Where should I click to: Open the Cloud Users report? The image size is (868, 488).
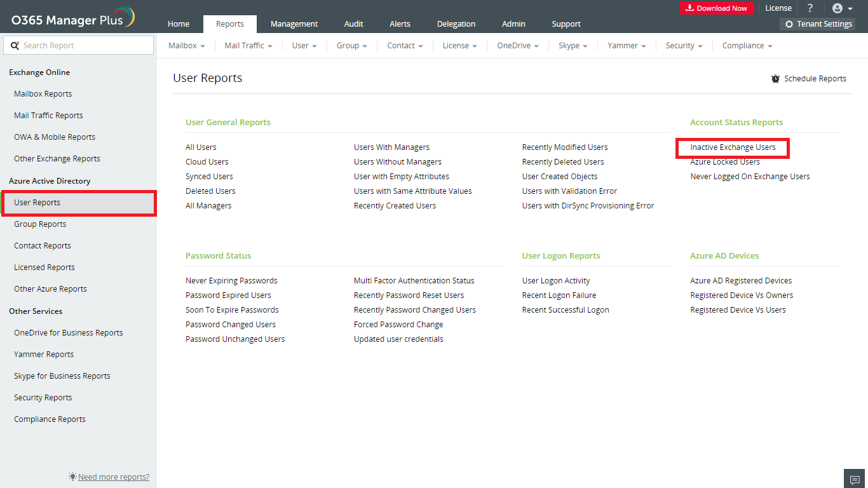(207, 162)
